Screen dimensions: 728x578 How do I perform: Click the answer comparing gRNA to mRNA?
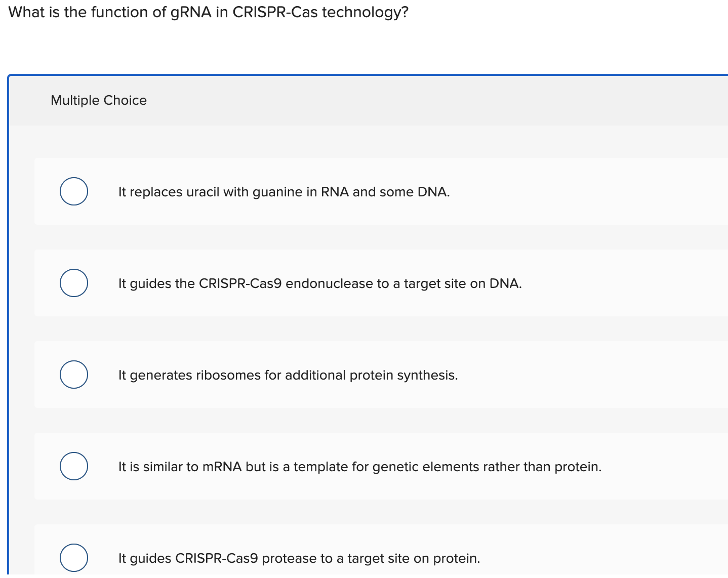tap(360, 467)
